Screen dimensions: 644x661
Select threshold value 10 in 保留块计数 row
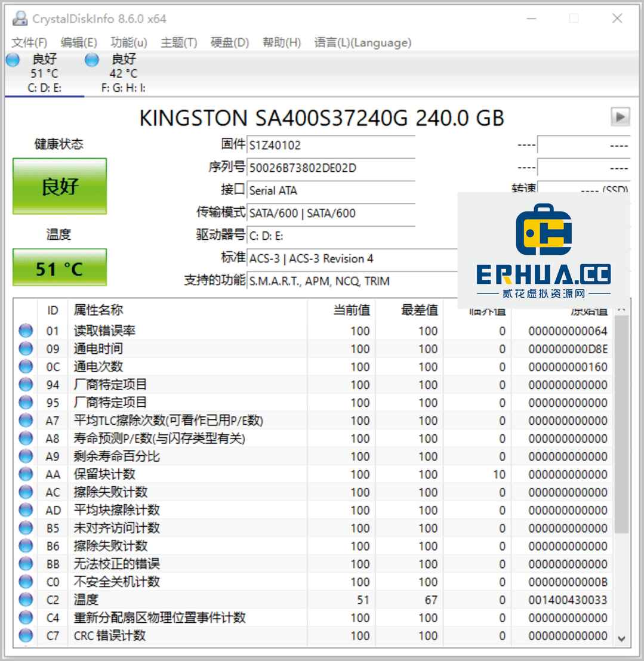tap(500, 474)
